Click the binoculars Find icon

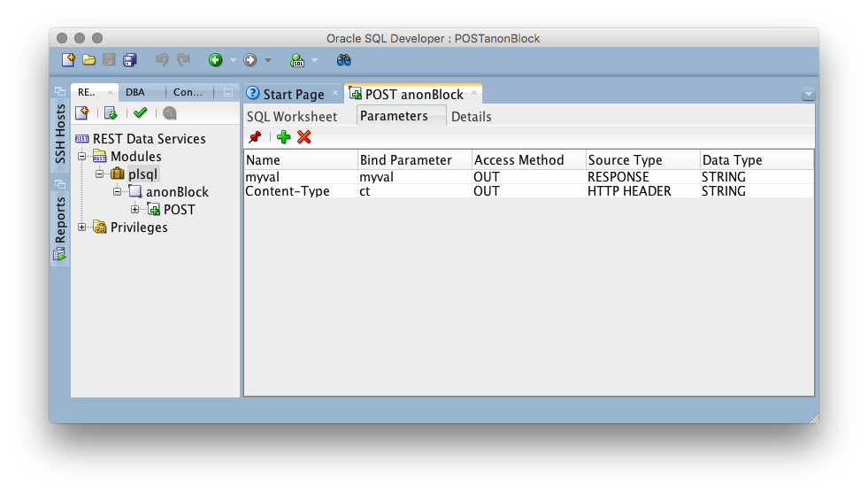pyautogui.click(x=344, y=60)
